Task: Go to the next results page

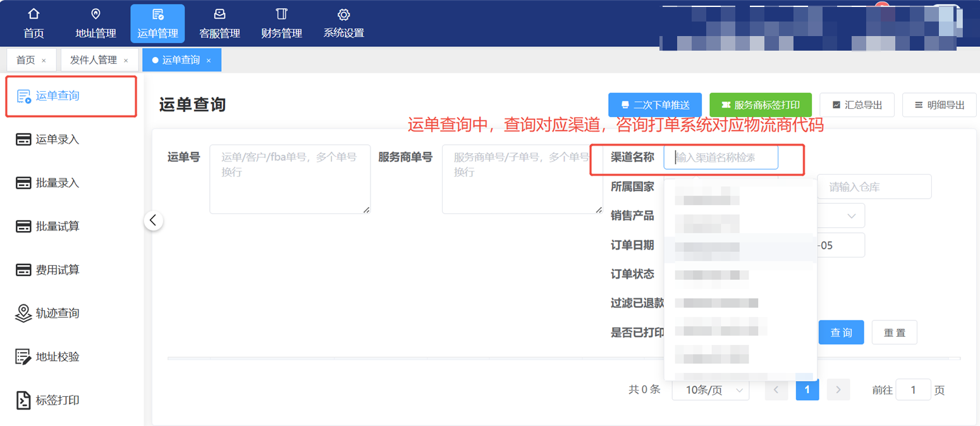Action: click(x=838, y=390)
